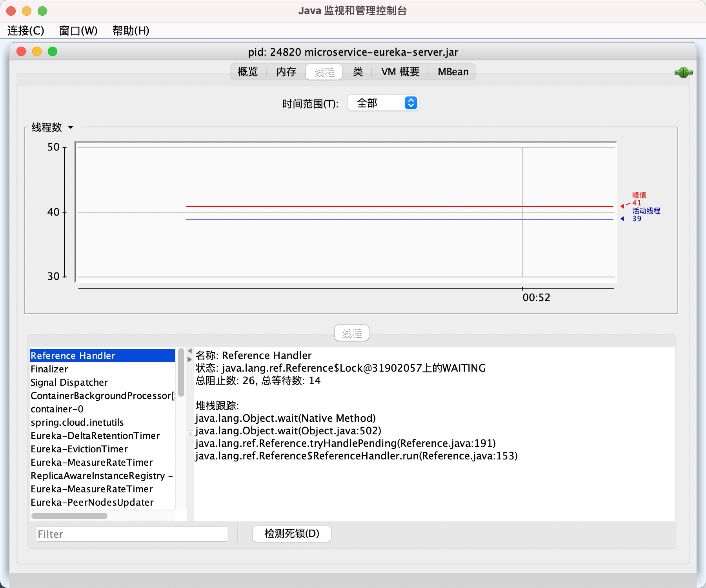Open the 帮助(H) menu

(131, 31)
